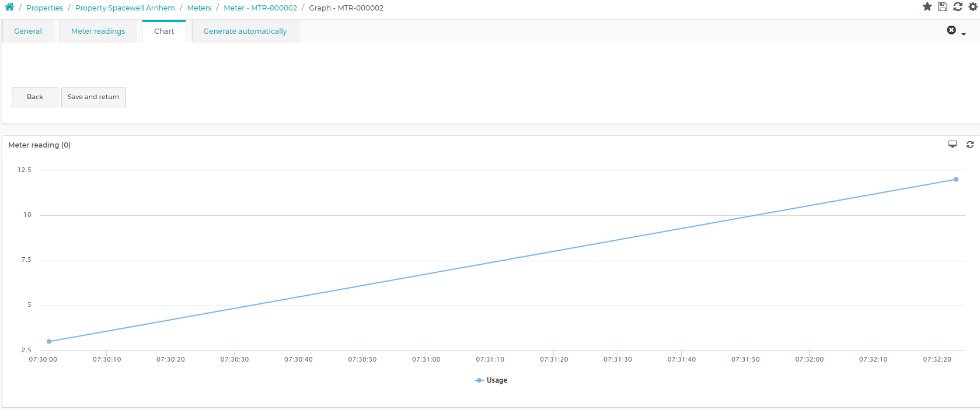Toggle the Usage series in chart legend
Screen dimensions: 980x410
491,380
